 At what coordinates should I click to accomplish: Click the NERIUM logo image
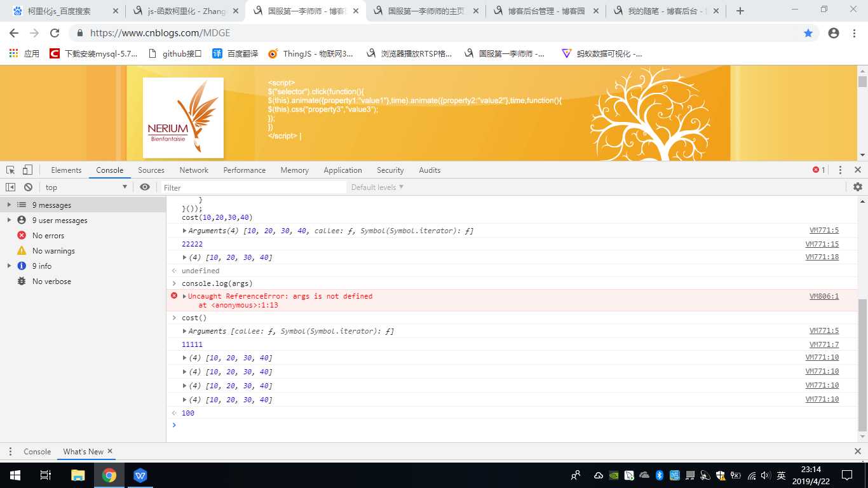coord(183,118)
